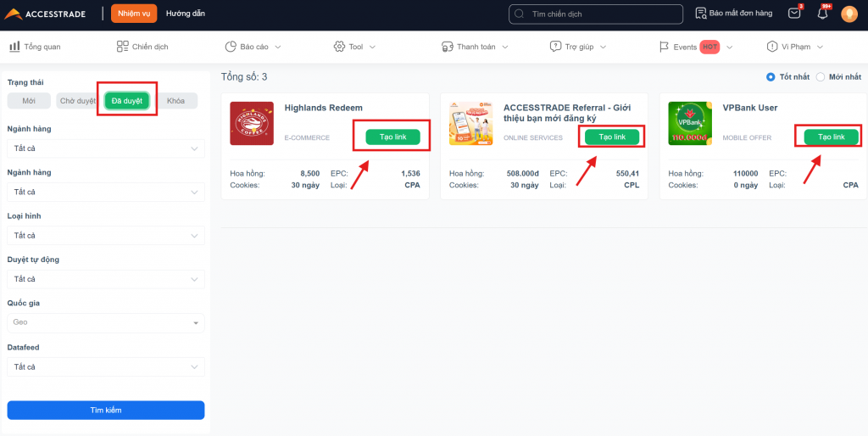Open the Duyệt tự động dropdown
868x436 pixels.
pos(106,279)
